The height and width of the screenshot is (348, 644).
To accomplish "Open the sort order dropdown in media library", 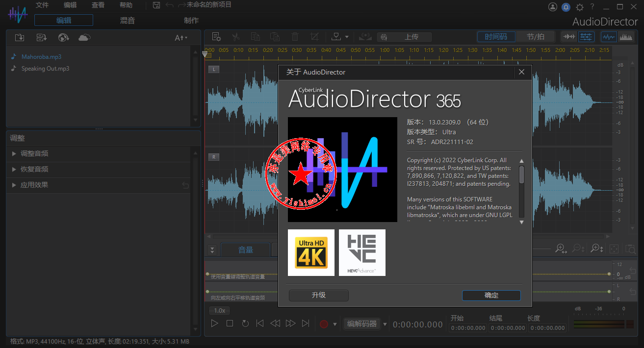I will [181, 38].
